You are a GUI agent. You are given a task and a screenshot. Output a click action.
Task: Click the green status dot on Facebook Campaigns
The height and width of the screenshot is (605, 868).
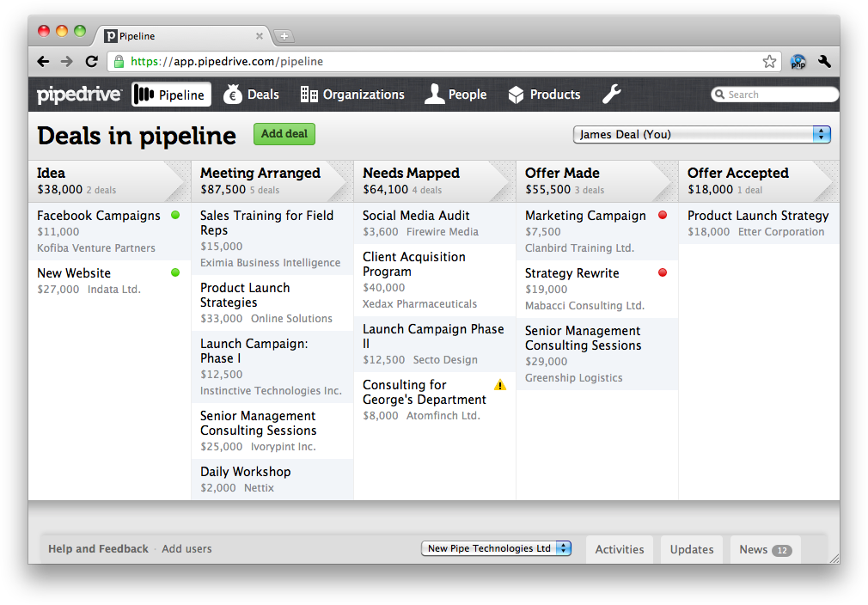coord(175,216)
